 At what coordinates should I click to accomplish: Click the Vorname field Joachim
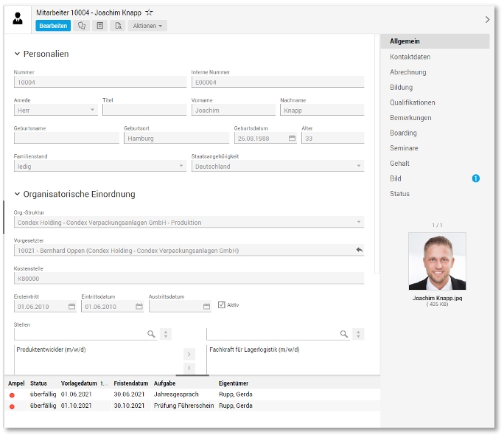[234, 111]
